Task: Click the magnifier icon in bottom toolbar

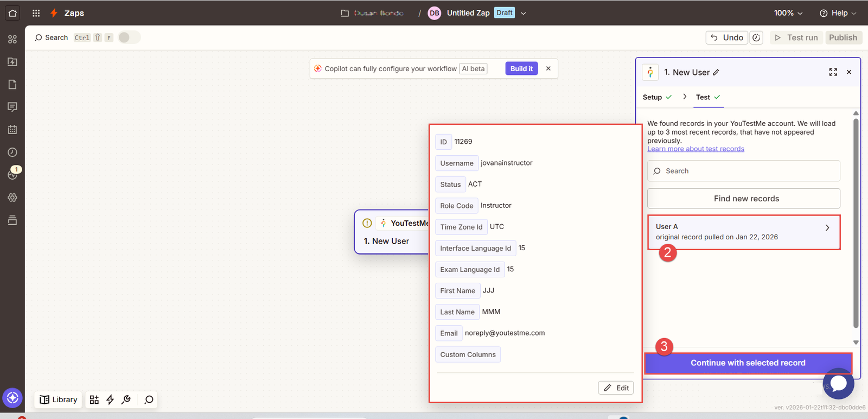Action: [149, 400]
